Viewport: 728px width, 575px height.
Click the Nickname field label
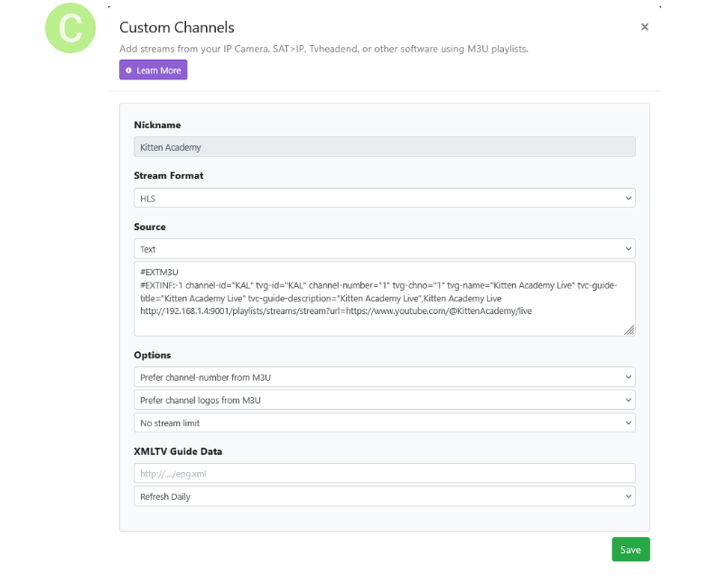[x=157, y=125]
